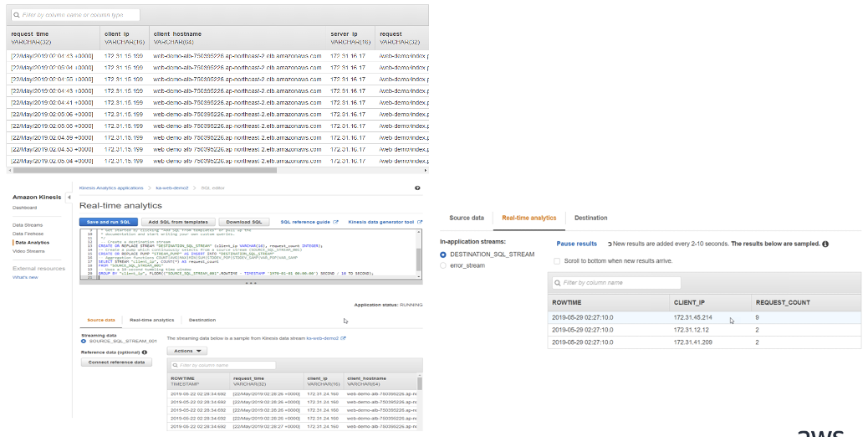Click Pause results link
This screenshot has width=868, height=437.
pos(577,244)
